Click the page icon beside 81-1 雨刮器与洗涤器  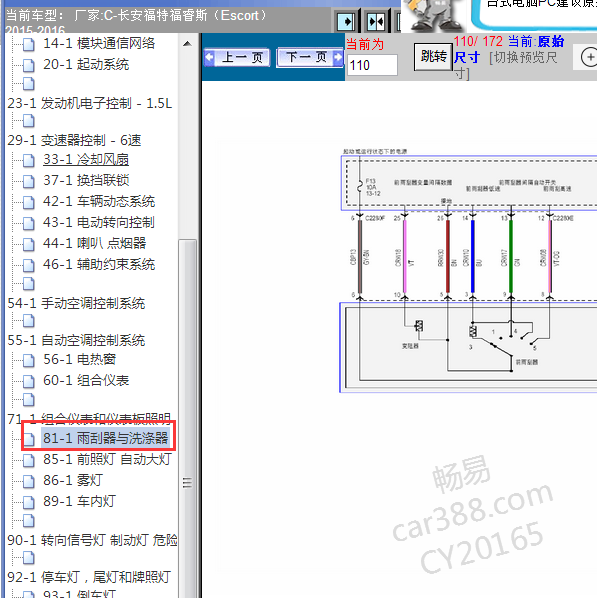(29, 439)
